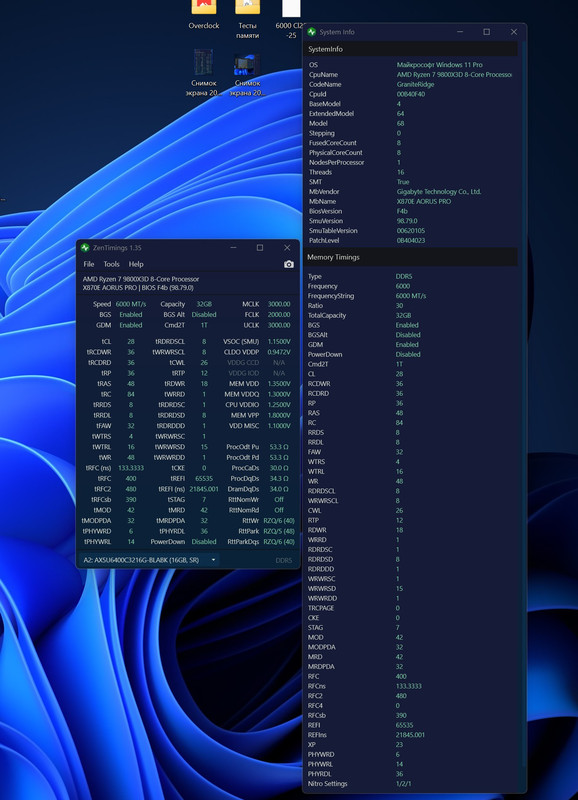Screen dimensions: 578x800
Task: Click the camera screenshot icon in ZenTimings
Action: (289, 264)
